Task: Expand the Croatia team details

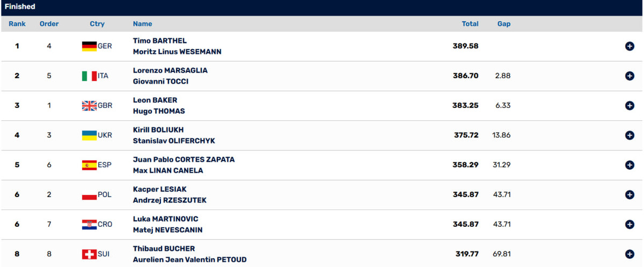Action: [630, 225]
